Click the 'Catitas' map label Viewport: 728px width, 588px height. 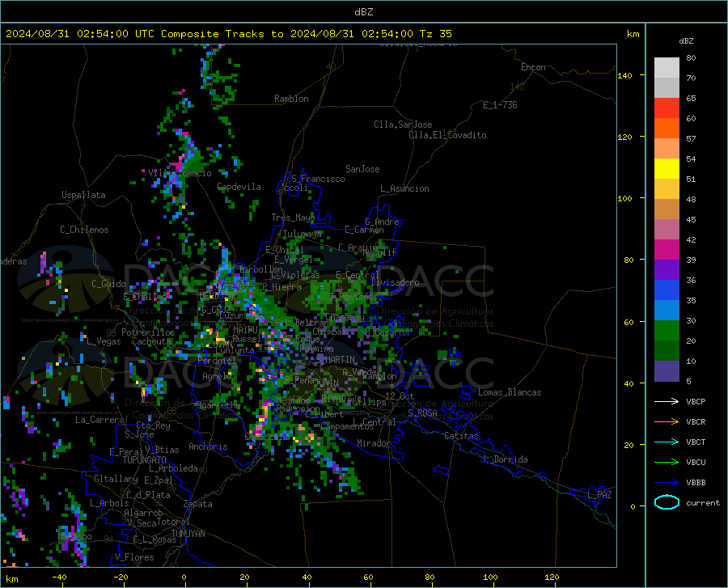(461, 436)
